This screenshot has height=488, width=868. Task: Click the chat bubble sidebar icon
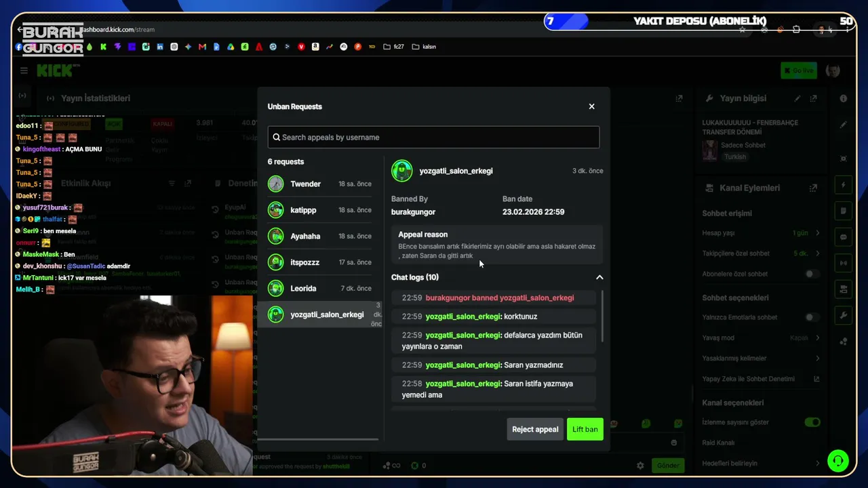[844, 237]
